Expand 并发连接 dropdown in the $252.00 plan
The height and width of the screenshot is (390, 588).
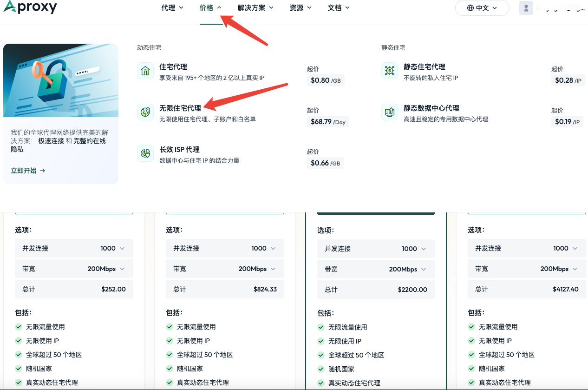click(74, 248)
